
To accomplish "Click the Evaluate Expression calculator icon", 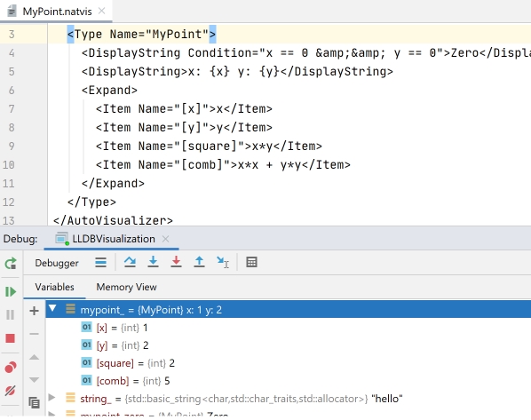I will point(251,262).
